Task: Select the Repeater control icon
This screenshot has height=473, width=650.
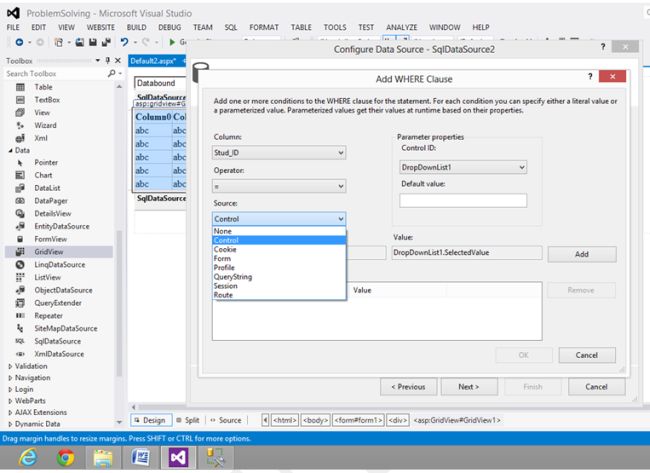Action: (20, 316)
